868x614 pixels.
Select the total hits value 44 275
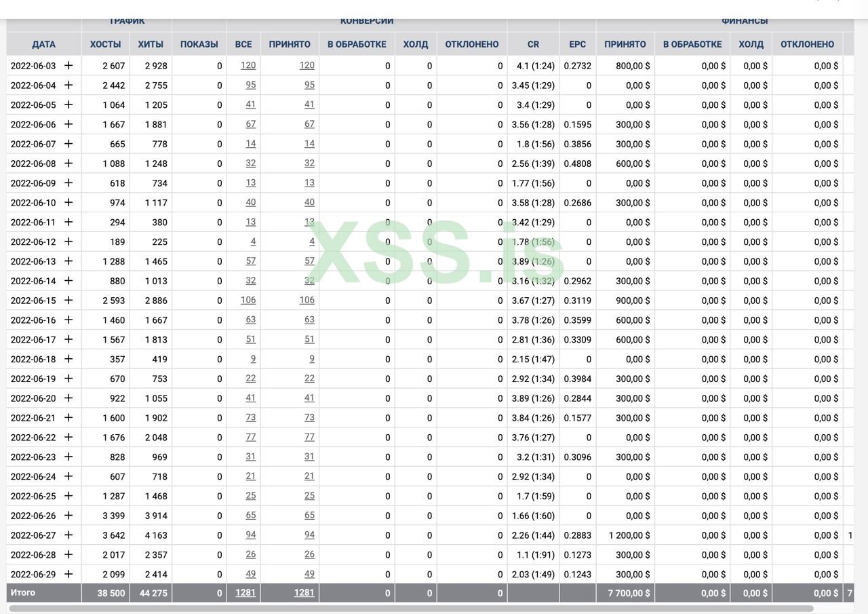click(153, 593)
